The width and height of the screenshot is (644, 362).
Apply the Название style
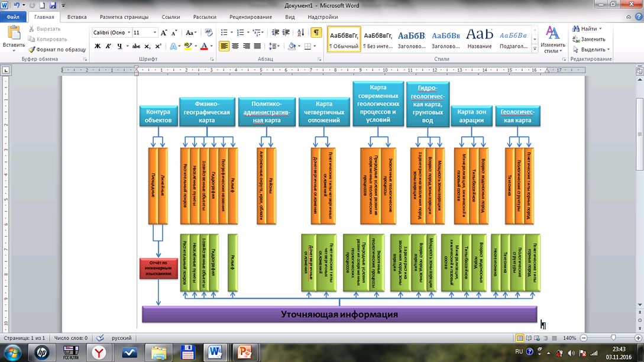480,39
